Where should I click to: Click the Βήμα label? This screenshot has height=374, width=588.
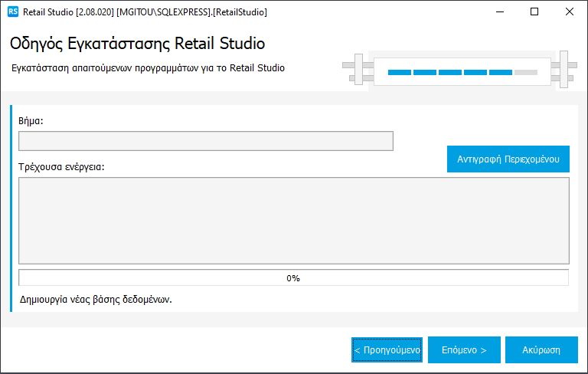pos(31,121)
